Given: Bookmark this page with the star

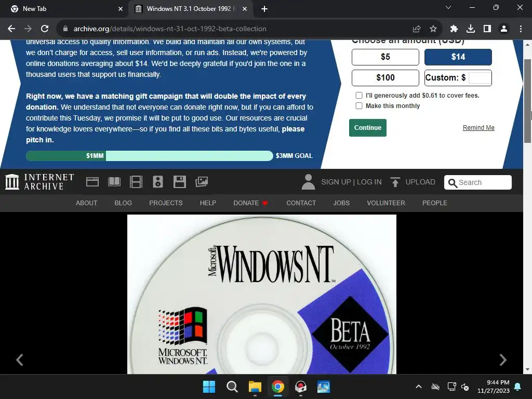Looking at the screenshot, I should (433, 29).
